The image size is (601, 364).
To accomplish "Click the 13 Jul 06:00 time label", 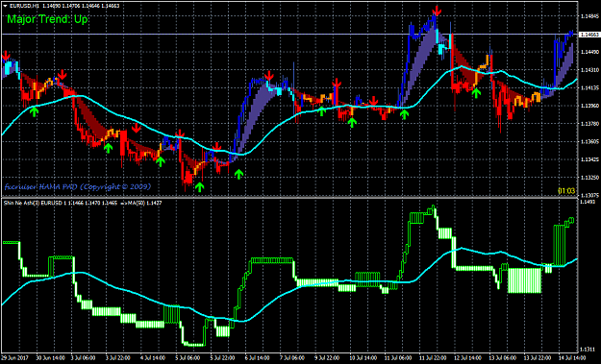I will click(x=503, y=358).
